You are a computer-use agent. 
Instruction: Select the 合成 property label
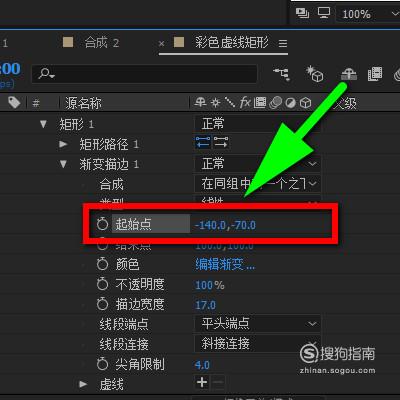pyautogui.click(x=111, y=184)
